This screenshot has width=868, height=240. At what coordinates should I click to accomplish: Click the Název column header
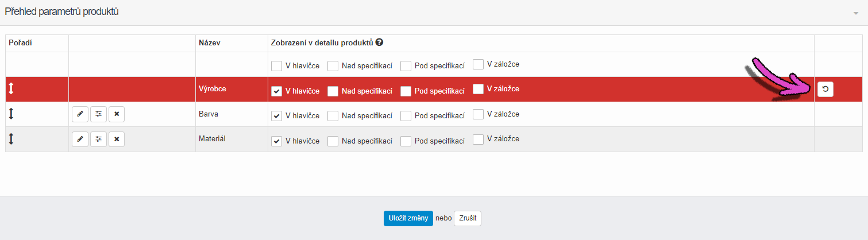click(x=210, y=42)
